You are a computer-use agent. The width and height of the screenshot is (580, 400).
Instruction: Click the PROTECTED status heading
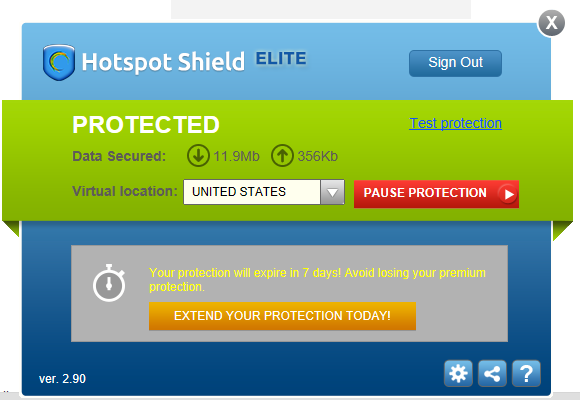[x=146, y=125]
